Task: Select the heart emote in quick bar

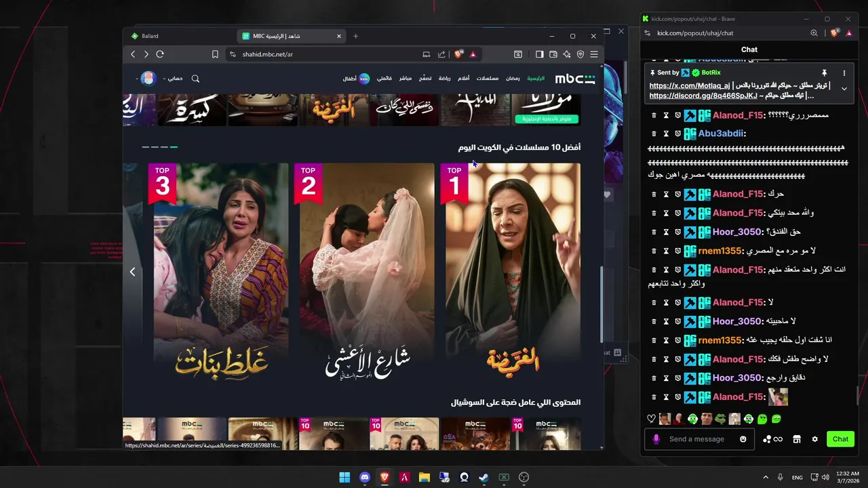Action: (652, 419)
